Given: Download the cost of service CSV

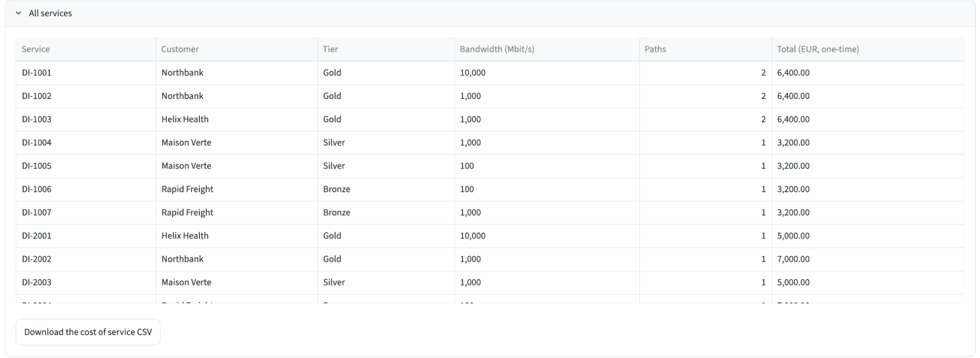Looking at the screenshot, I should (x=88, y=332).
